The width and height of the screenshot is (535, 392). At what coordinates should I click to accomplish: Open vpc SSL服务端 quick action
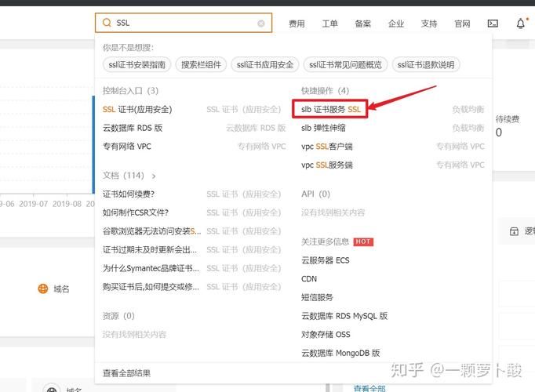point(327,165)
